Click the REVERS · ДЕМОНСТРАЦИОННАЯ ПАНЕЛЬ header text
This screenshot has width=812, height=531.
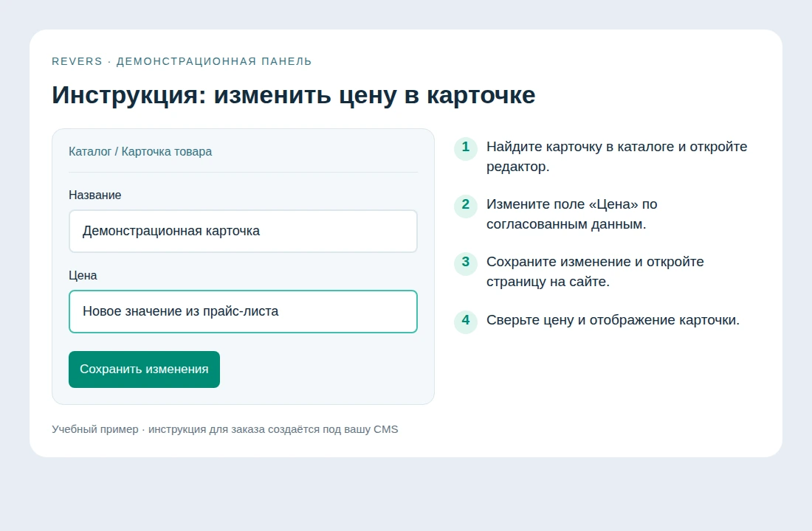(182, 62)
